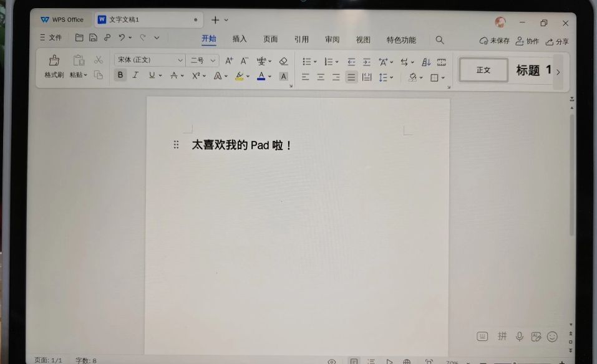Apply the 标题 1 heading style
The width and height of the screenshot is (597, 364).
[533, 70]
